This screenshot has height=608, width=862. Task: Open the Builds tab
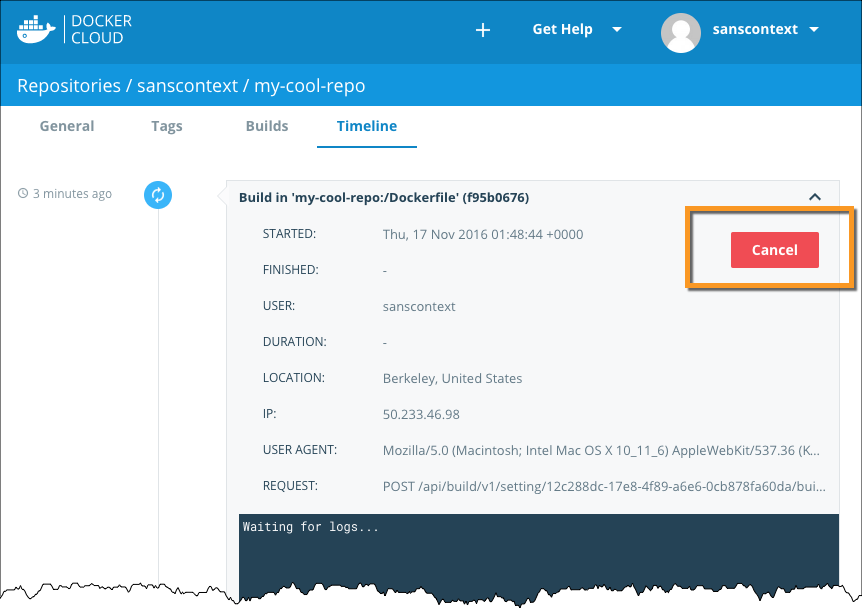tap(267, 126)
